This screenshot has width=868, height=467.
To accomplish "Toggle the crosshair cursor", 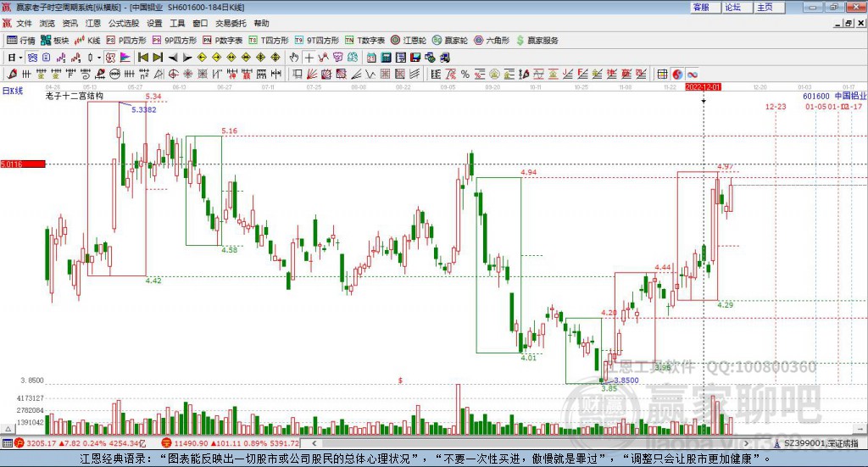I will pos(309,58).
